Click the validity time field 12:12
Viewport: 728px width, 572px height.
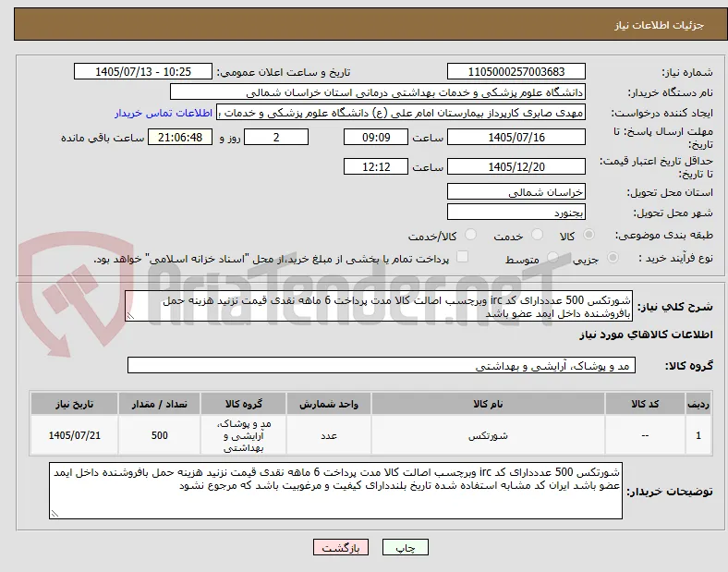(x=376, y=166)
